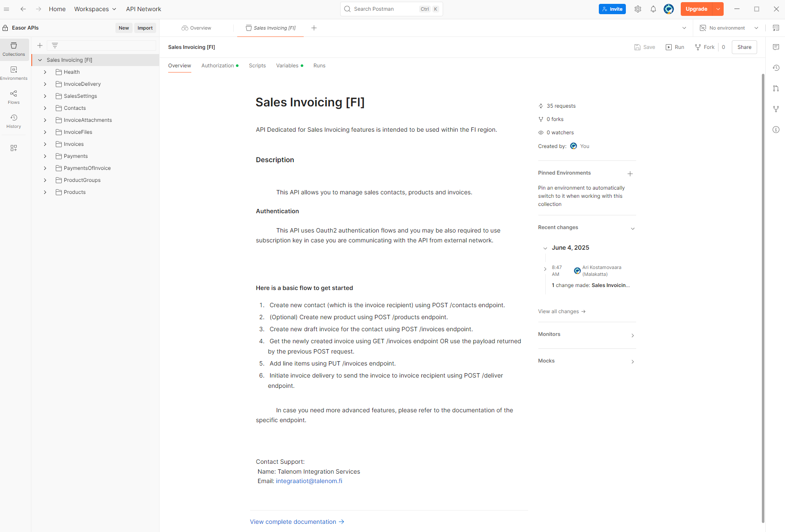
Task: Expand the Invoices folder
Action: coord(45,144)
